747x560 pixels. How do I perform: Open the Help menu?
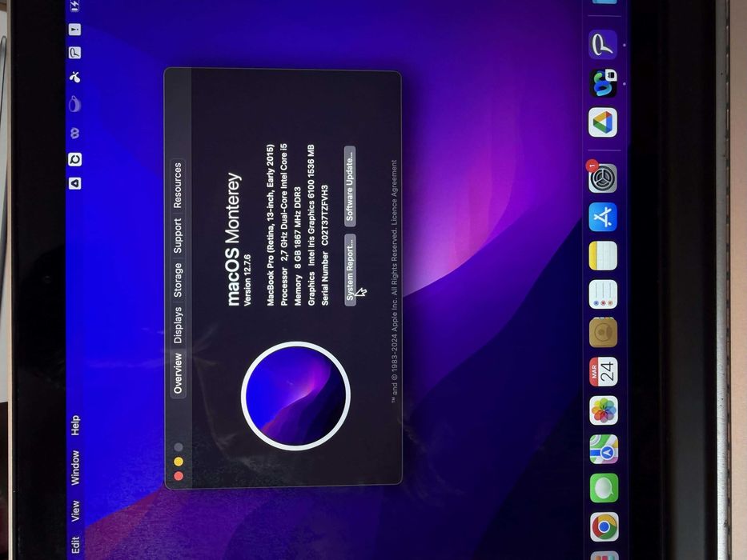(x=75, y=425)
